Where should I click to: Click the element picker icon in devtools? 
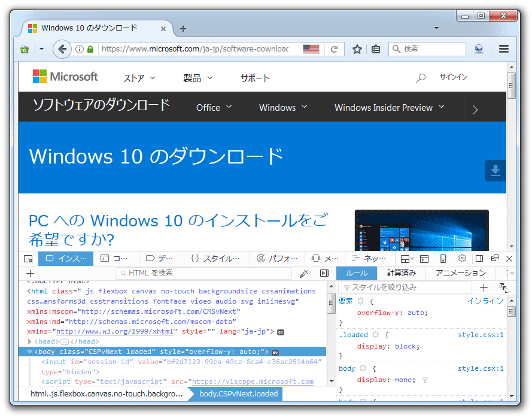(29, 259)
